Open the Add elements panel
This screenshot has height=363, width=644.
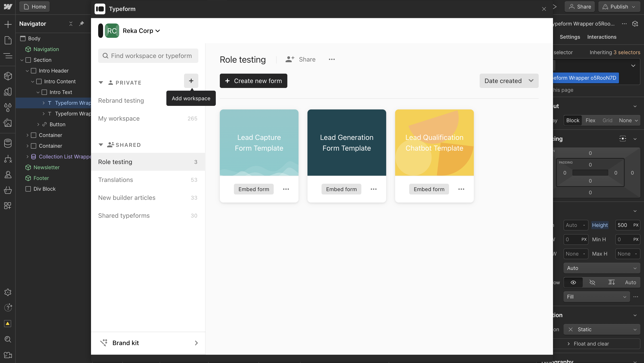point(8,24)
